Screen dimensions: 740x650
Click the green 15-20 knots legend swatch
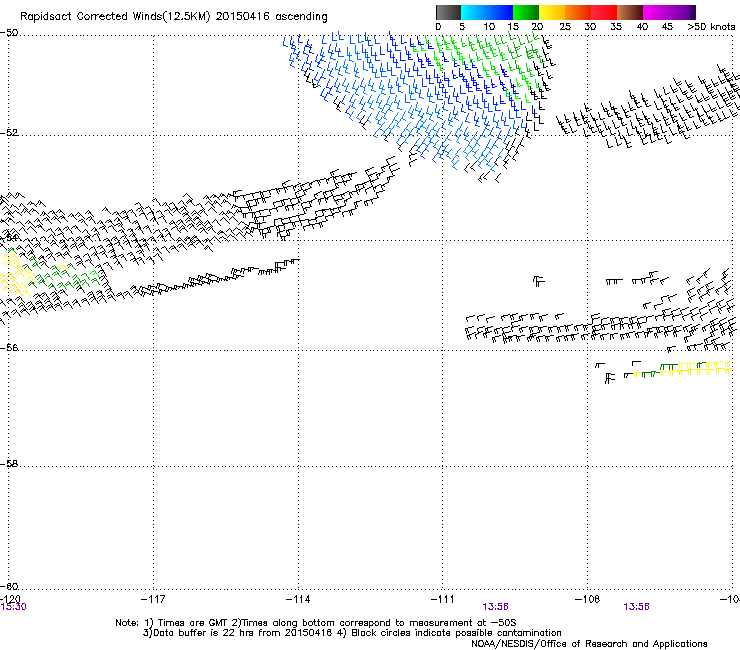coord(526,12)
